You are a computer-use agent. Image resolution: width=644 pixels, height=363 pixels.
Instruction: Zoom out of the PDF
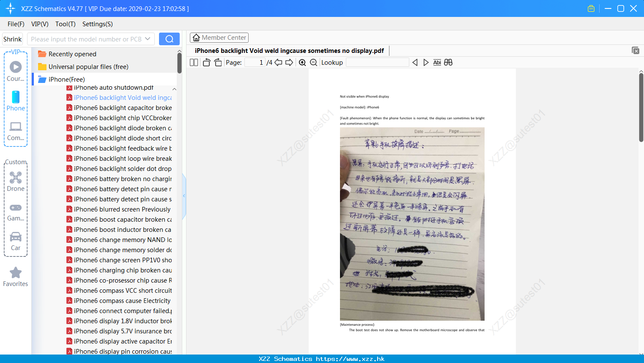coord(313,62)
